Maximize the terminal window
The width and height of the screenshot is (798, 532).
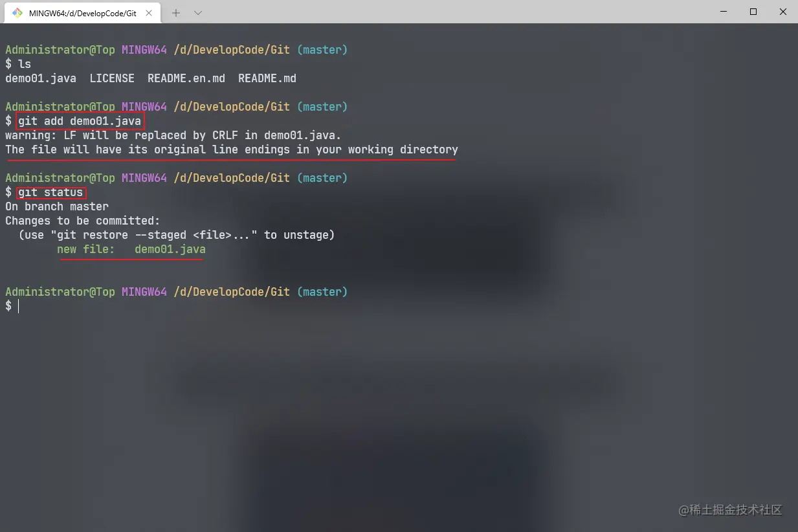tap(753, 12)
